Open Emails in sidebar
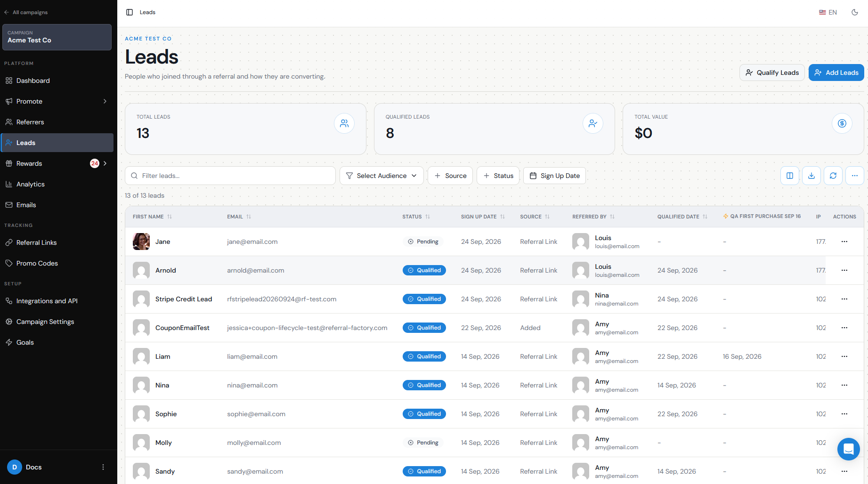This screenshot has width=868, height=484. 57,205
